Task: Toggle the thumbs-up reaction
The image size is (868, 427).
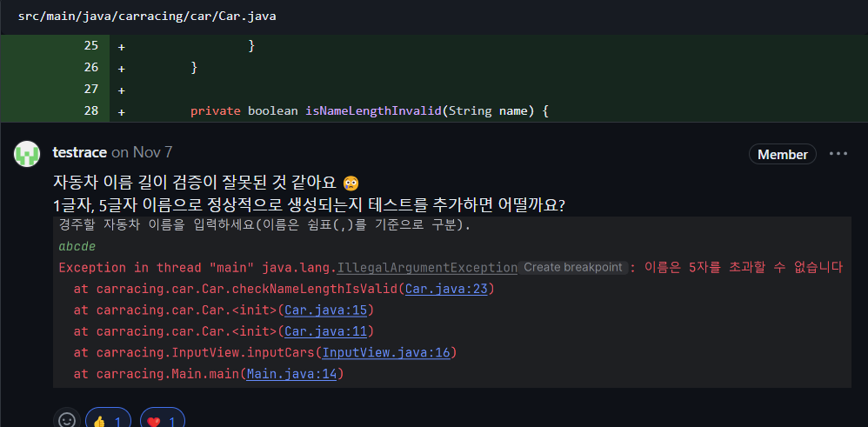Action: pyautogui.click(x=109, y=421)
